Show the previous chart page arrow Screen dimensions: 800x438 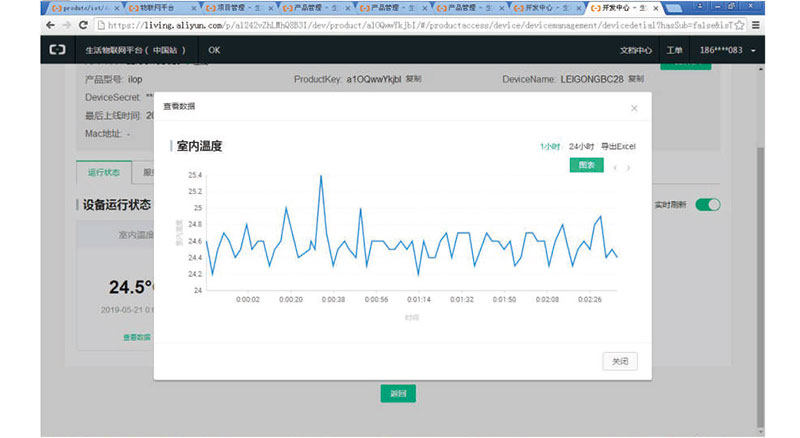(615, 167)
